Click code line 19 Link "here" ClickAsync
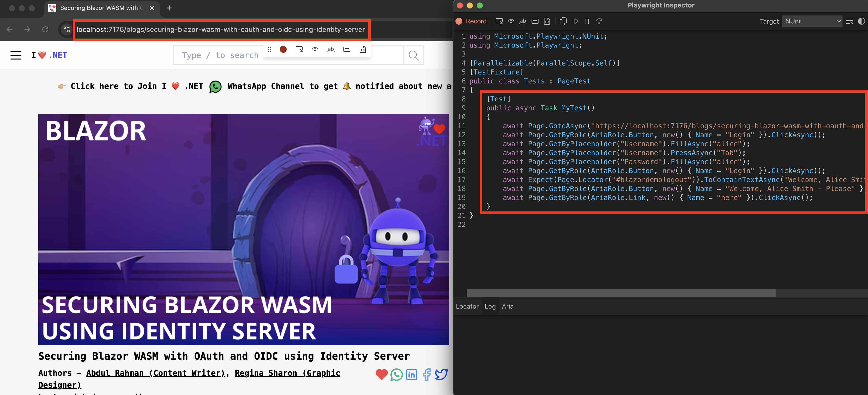The width and height of the screenshot is (868, 395). click(657, 198)
